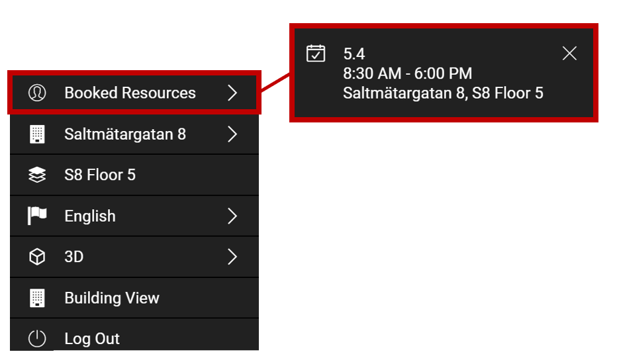Click the building icon beside Saltmätargatan 8
The image size is (617, 364).
[x=37, y=134]
